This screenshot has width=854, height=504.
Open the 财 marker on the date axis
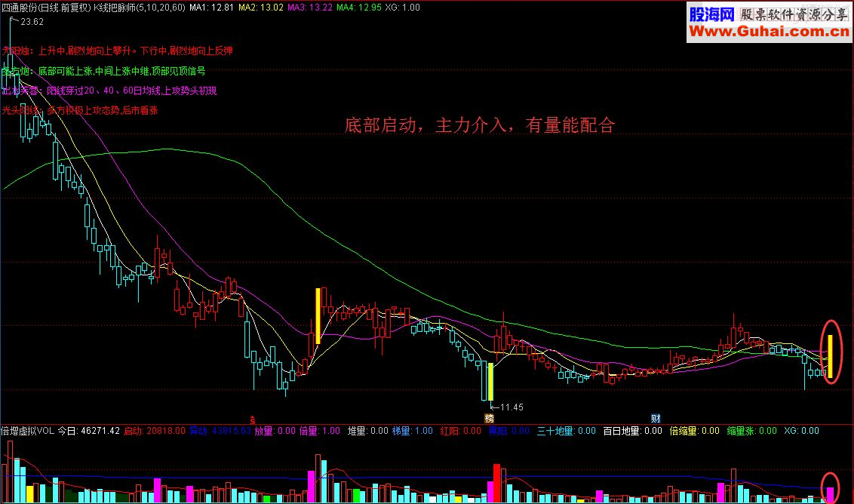pos(656,419)
